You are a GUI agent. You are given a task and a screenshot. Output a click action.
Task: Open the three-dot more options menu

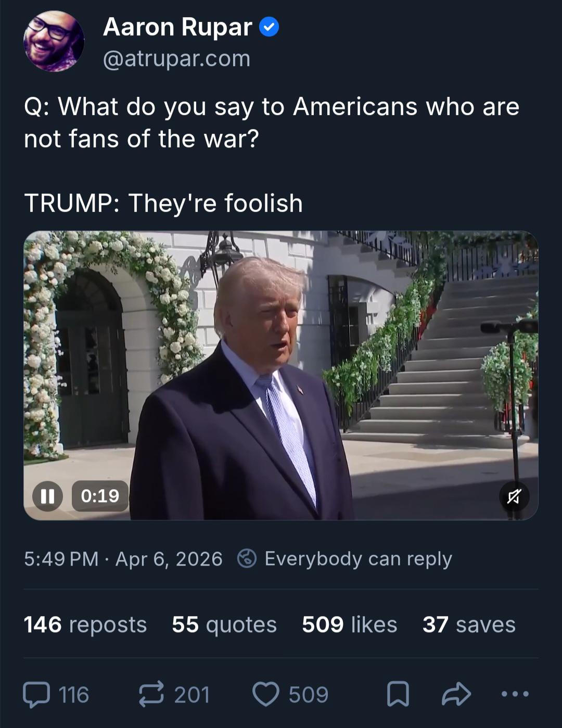(x=515, y=694)
